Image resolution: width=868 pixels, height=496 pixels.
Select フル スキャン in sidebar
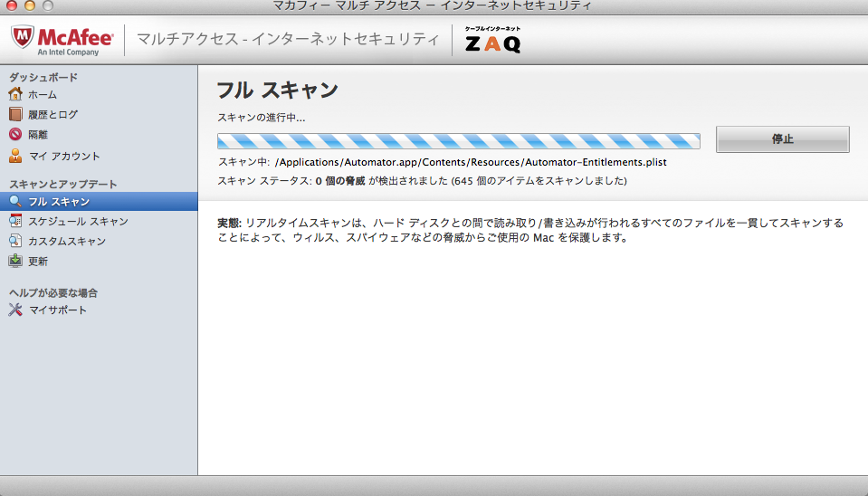pos(99,201)
